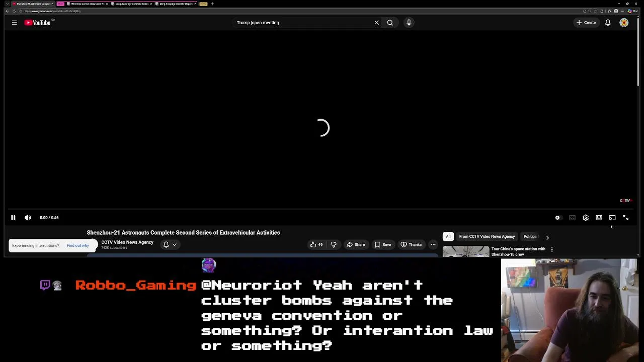Pause the video with the player pause button
Screen dimensions: 644x362
coord(13,218)
